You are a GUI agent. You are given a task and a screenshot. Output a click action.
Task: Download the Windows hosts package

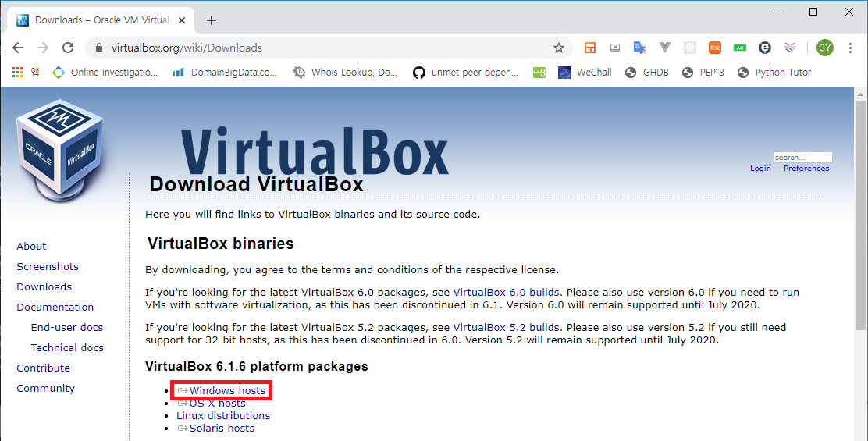[222, 390]
